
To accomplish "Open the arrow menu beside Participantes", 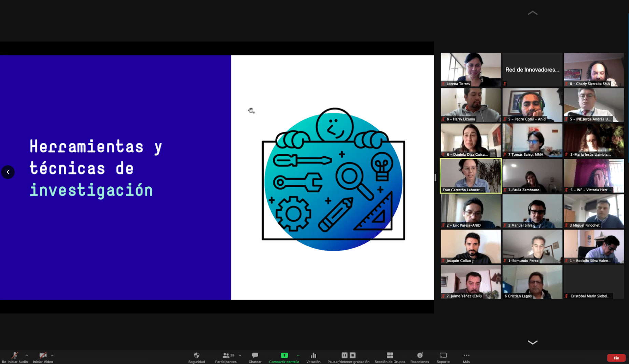I will 240,355.
